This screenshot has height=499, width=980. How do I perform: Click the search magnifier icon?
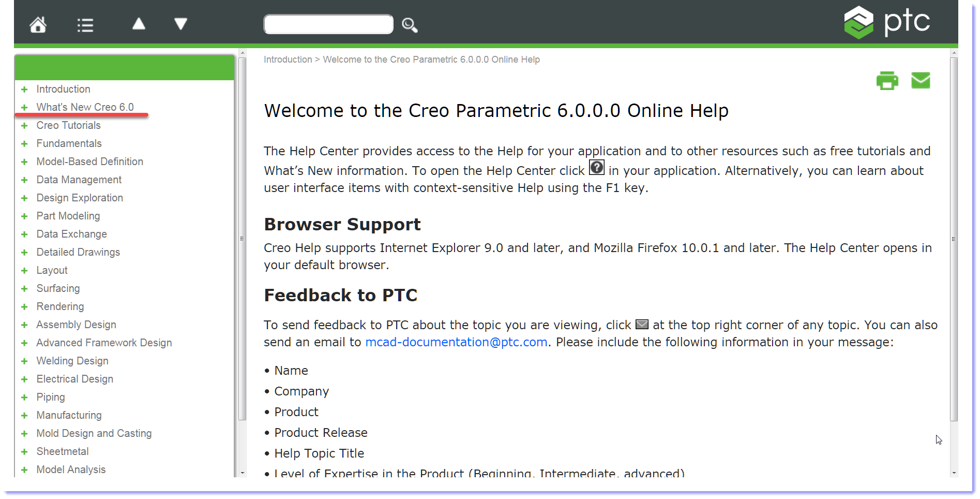(410, 25)
